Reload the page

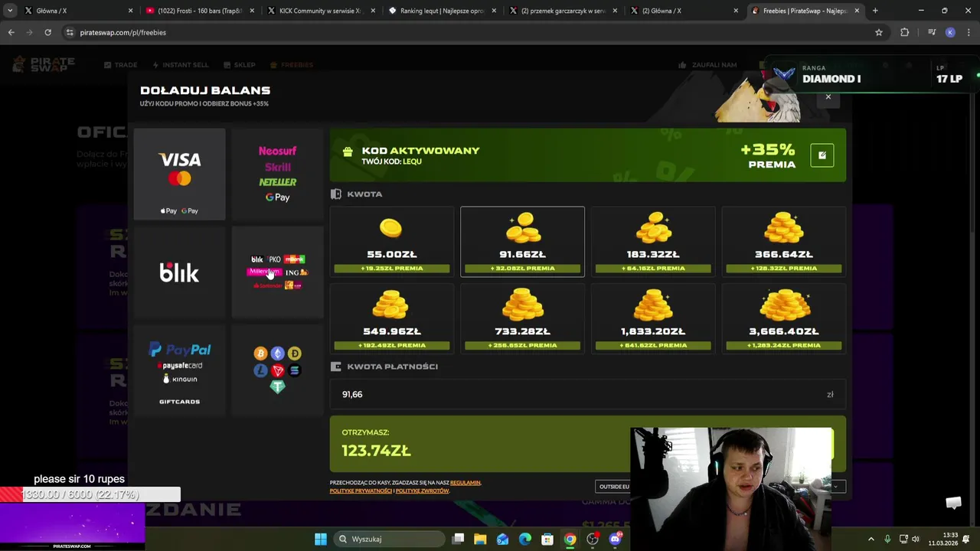pos(47,32)
